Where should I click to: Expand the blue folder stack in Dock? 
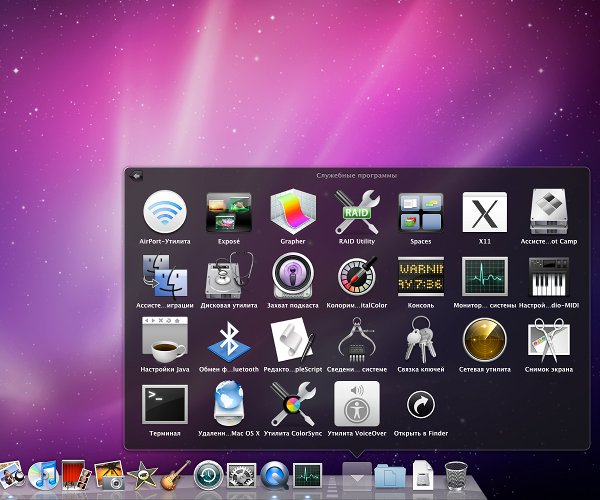pyautogui.click(x=388, y=477)
